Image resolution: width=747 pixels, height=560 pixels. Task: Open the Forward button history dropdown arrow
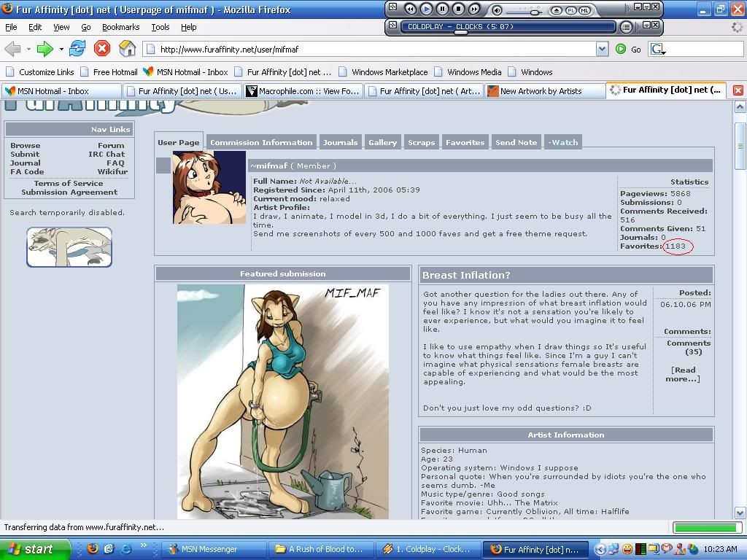point(61,49)
